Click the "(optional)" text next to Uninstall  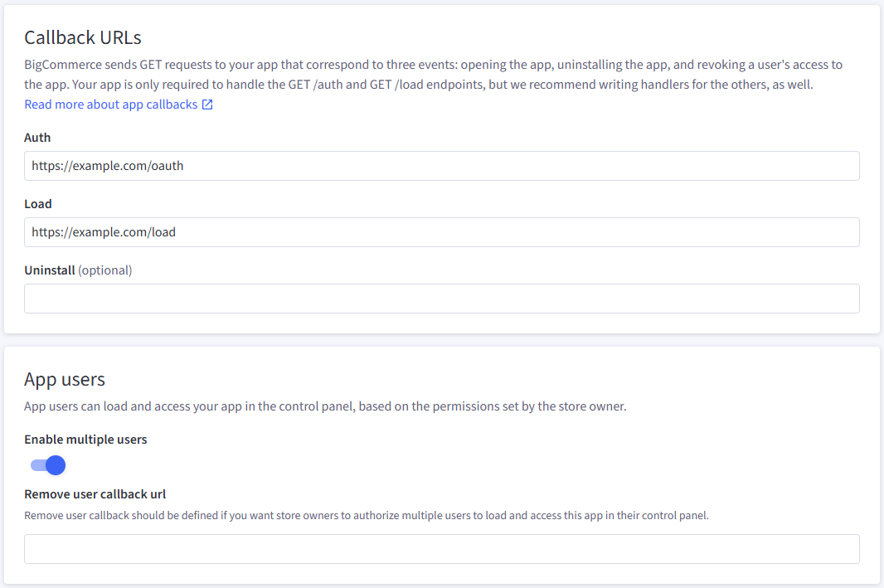click(105, 270)
